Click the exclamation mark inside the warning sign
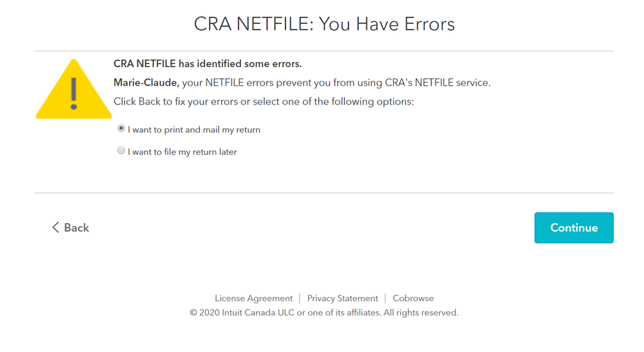The image size is (644, 352). pos(73,93)
